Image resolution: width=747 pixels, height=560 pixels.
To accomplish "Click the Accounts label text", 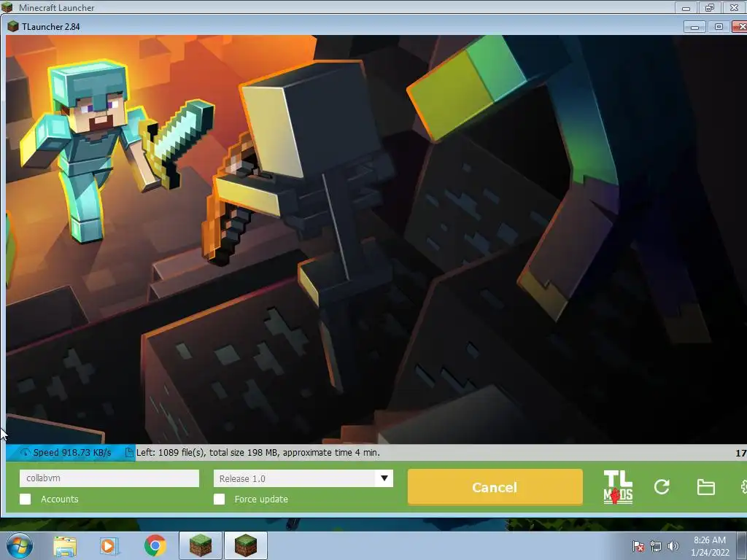I will click(x=60, y=499).
